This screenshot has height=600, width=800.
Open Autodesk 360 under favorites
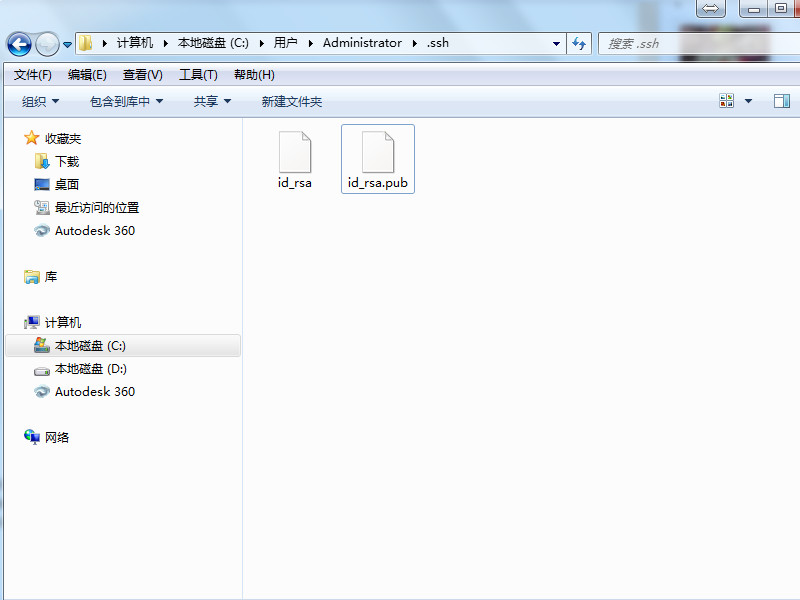95,231
